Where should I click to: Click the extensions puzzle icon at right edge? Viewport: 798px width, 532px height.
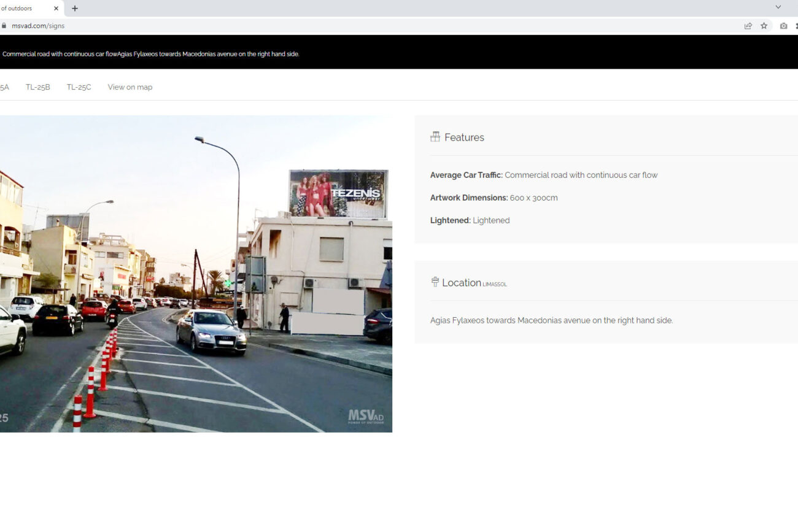796,26
